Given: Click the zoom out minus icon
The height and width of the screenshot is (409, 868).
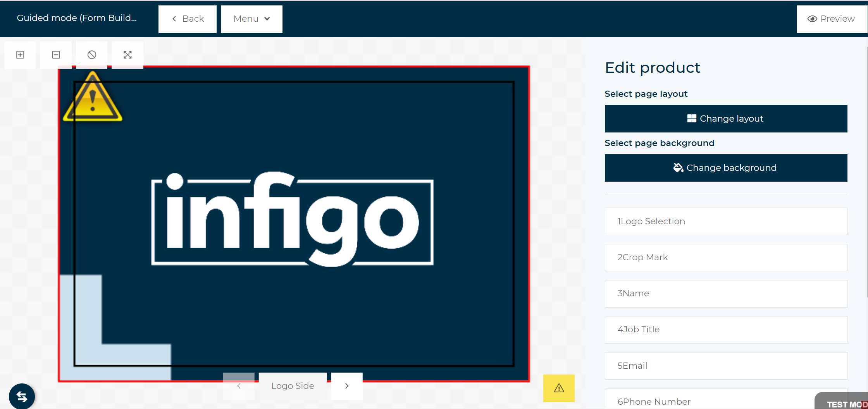Looking at the screenshot, I should tap(56, 55).
